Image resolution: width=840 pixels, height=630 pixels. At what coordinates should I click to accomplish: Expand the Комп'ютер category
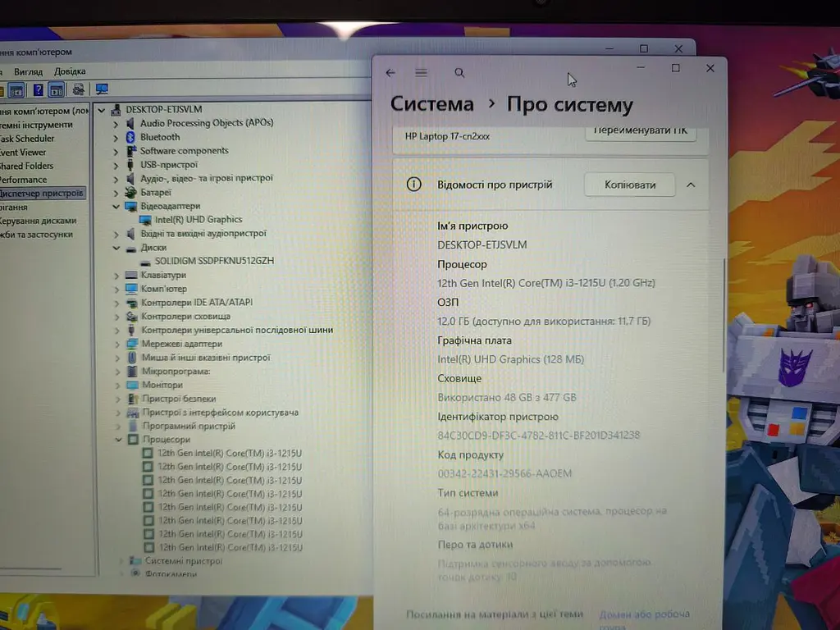pyautogui.click(x=116, y=290)
